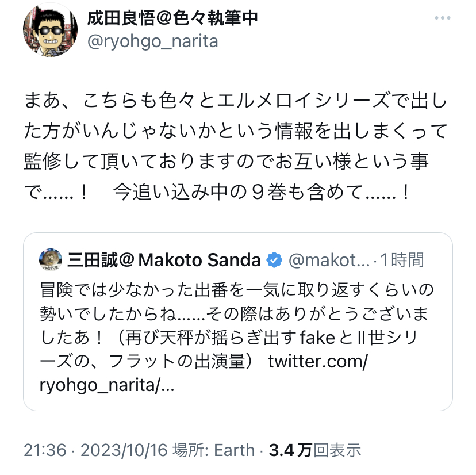Click the blue verified badge beside Makoto Sanda
The height and width of the screenshot is (475, 476).
click(275, 260)
